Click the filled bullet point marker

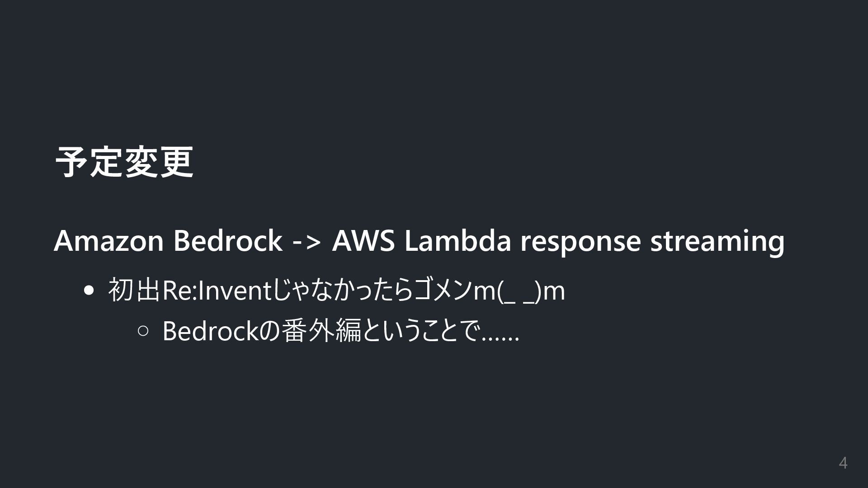89,291
